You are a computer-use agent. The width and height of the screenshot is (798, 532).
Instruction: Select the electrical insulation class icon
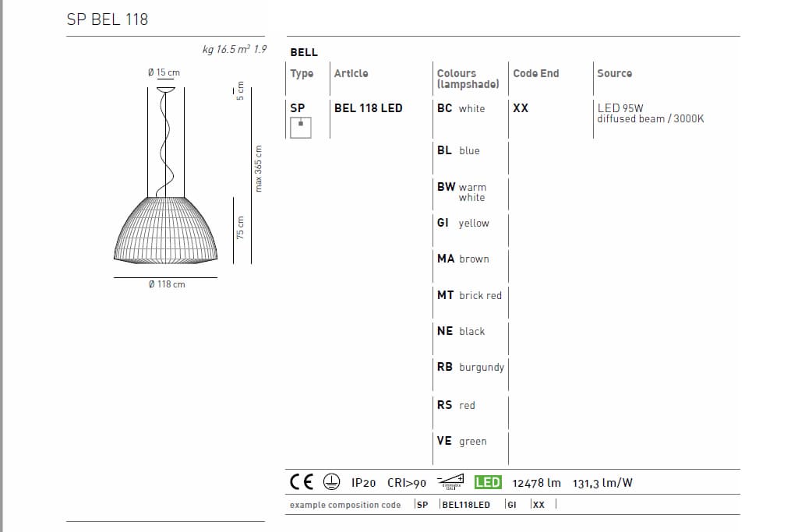pyautogui.click(x=330, y=482)
